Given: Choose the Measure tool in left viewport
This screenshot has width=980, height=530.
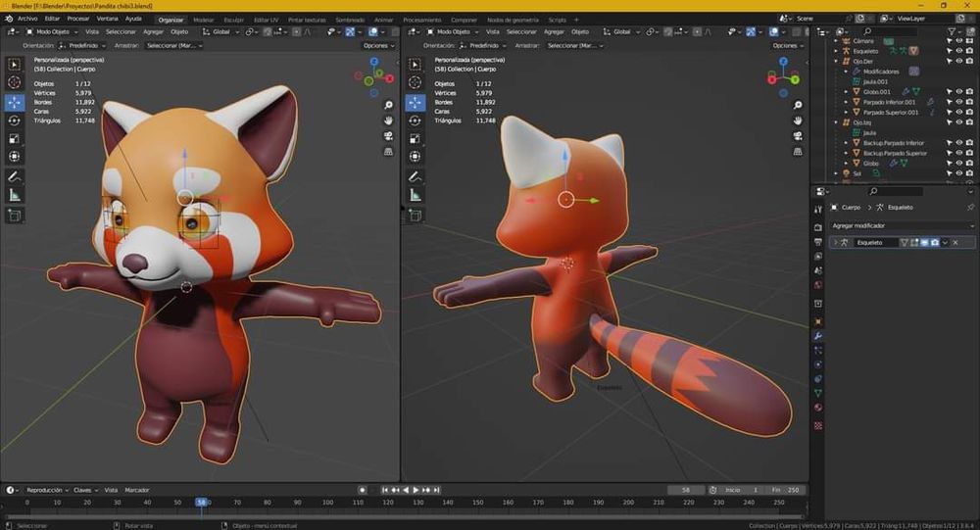Looking at the screenshot, I should (x=15, y=196).
